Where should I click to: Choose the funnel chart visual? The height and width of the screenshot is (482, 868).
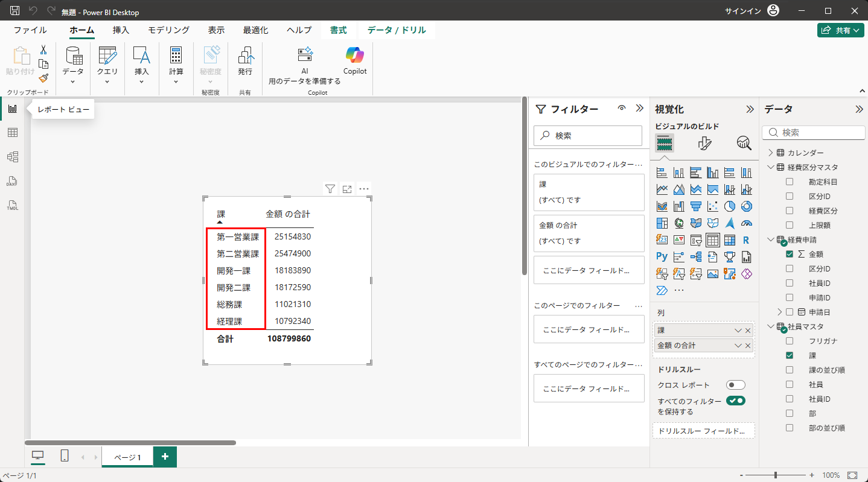695,206
